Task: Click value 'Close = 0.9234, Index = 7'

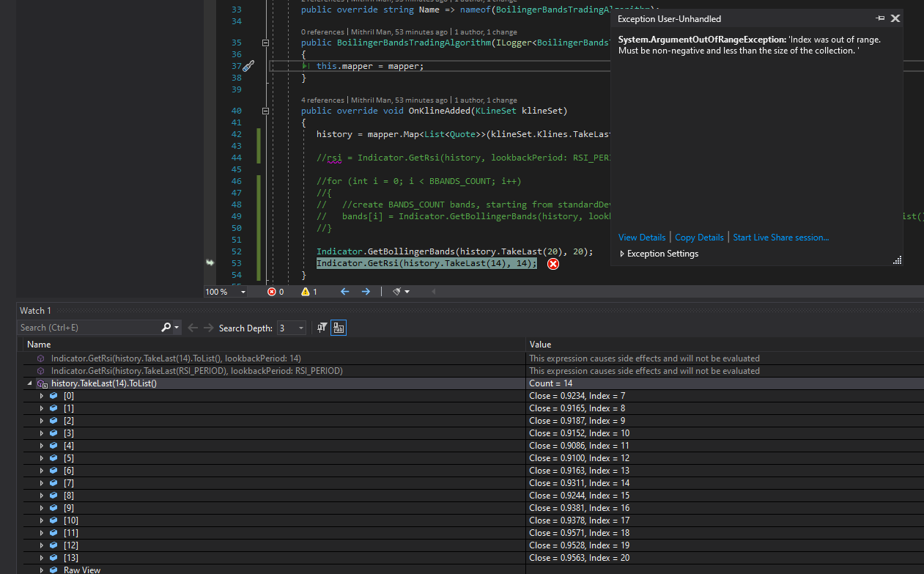Action: coord(577,396)
